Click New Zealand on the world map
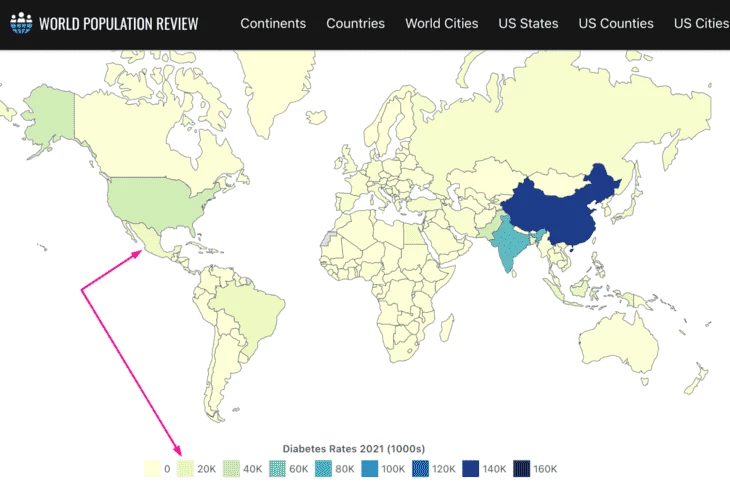Screen dimensions: 730x488 pos(697,378)
